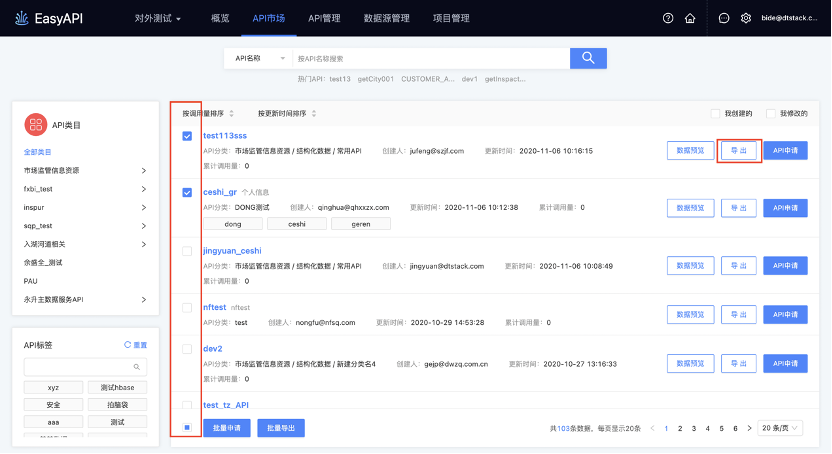Open the dev2 API link
The image size is (832, 454).
213,349
